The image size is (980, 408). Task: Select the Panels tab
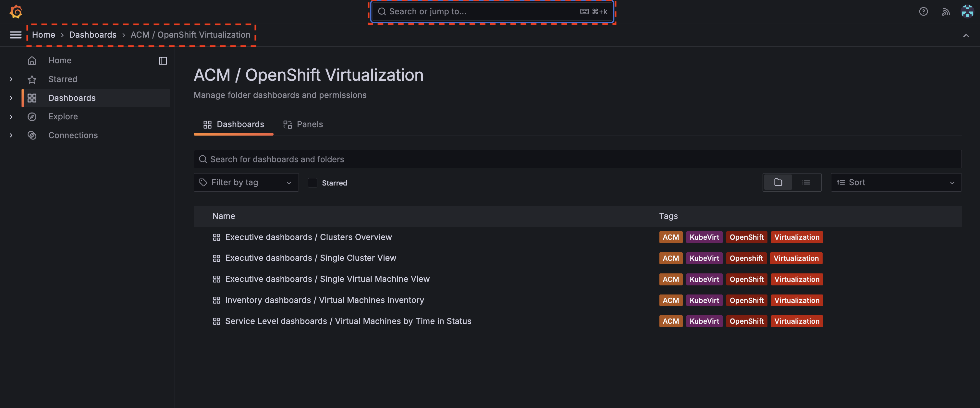pos(303,125)
